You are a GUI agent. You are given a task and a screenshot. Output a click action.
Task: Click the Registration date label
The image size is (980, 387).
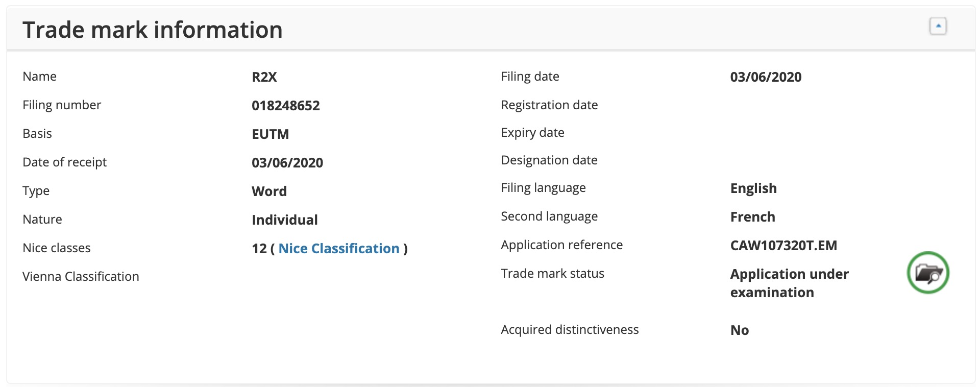point(549,105)
